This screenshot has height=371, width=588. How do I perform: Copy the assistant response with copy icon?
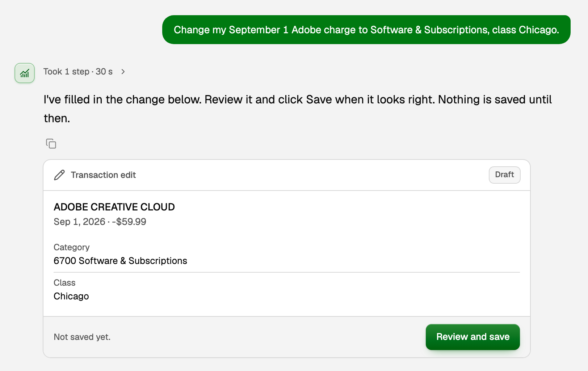[x=51, y=144]
